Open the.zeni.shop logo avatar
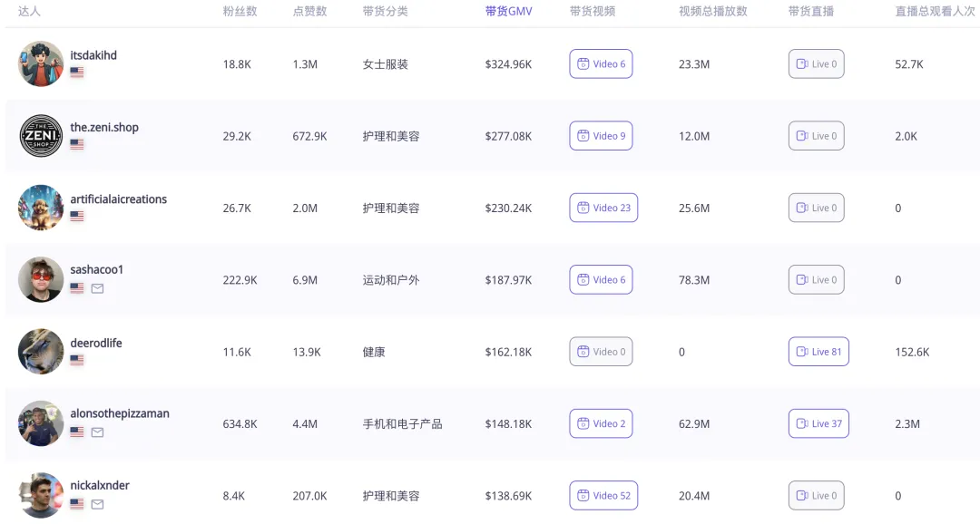The width and height of the screenshot is (980, 524). pos(41,136)
